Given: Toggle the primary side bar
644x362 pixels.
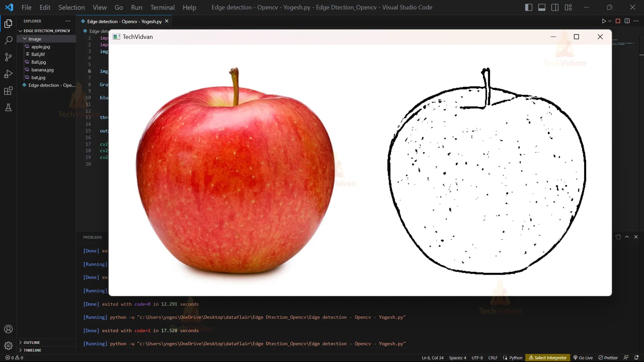Looking at the screenshot, I should 528,7.
